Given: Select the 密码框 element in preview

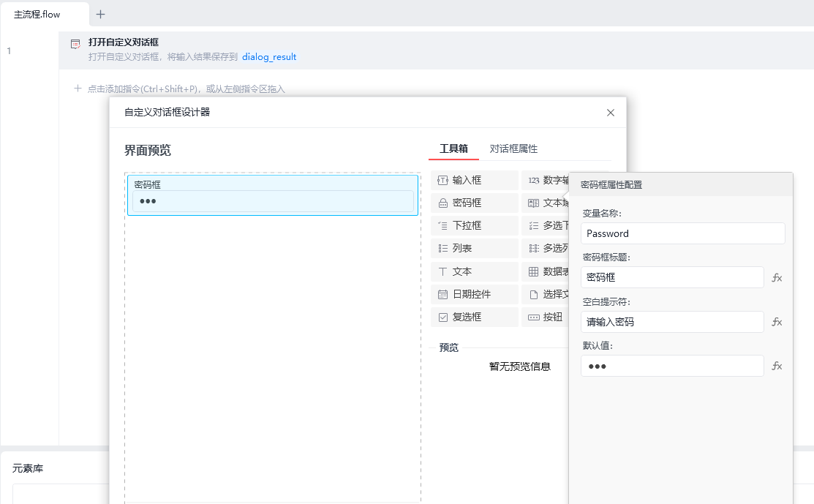Looking at the screenshot, I should click(x=272, y=195).
